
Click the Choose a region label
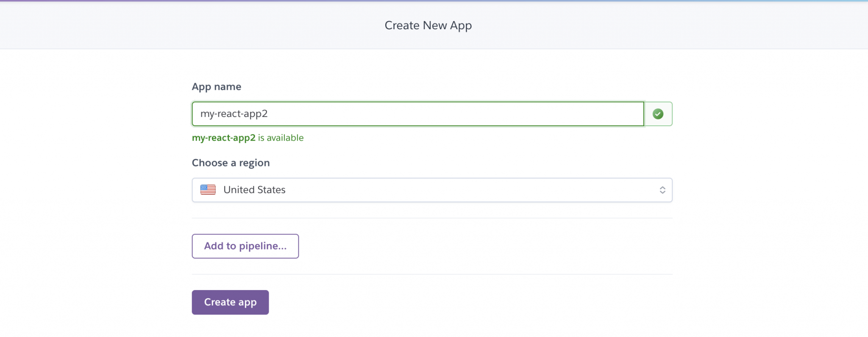pos(231,163)
